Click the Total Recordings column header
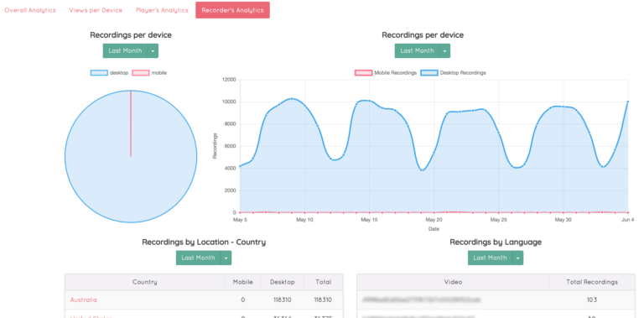Screen dimensions: 644x318 (x=592, y=282)
